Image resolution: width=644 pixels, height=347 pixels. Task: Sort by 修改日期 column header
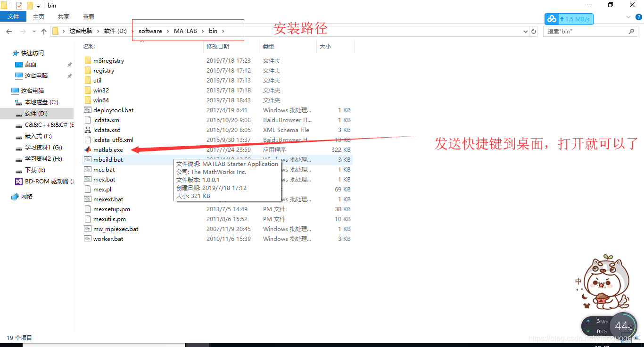(218, 46)
